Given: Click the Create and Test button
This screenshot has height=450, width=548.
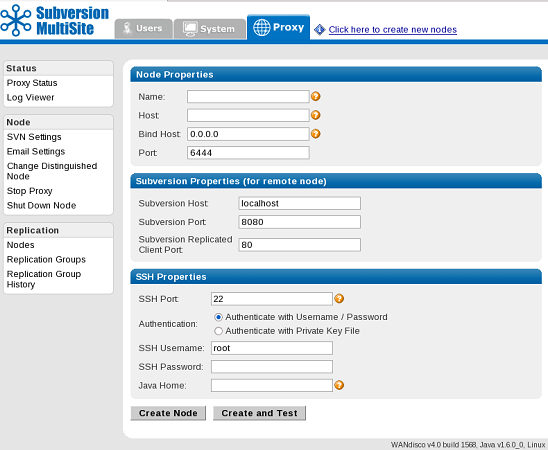Looking at the screenshot, I should pos(259,413).
